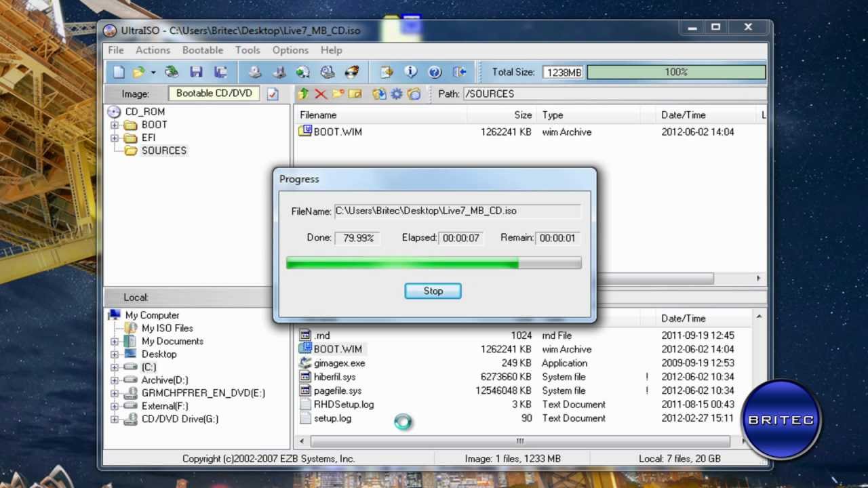
Task: Click the green save progress bar
Action: click(x=433, y=263)
